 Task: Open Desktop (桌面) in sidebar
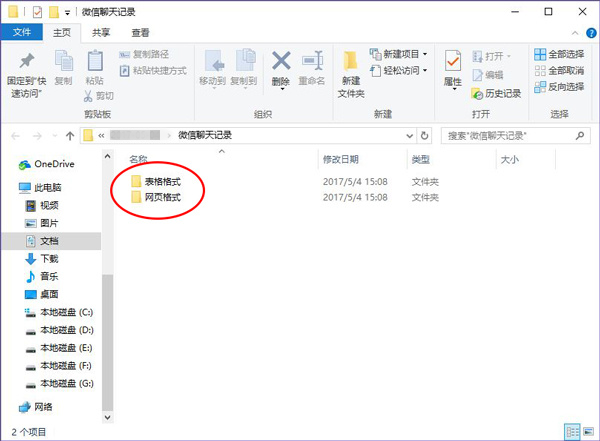click(42, 294)
